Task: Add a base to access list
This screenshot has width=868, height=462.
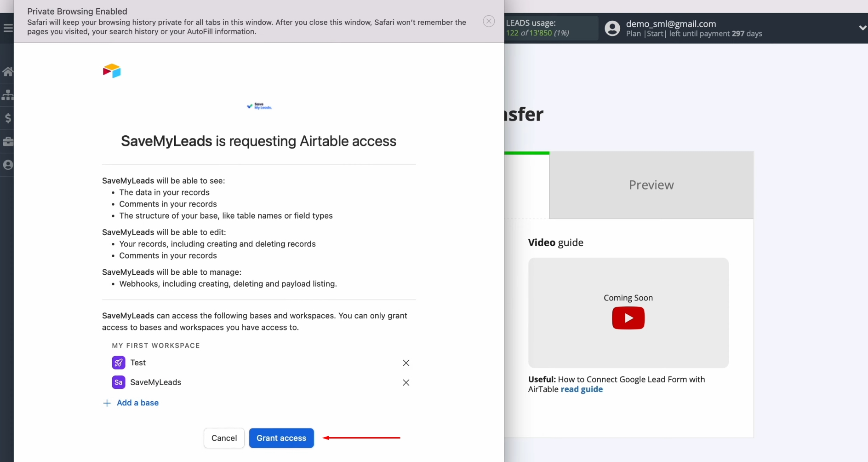Action: [x=131, y=403]
